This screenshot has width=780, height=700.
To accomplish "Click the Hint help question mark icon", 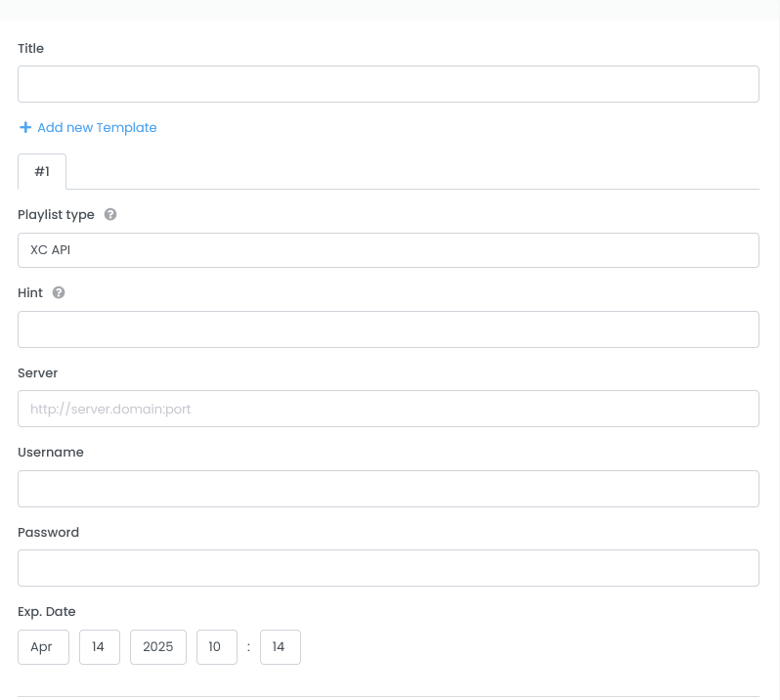I will click(59, 292).
